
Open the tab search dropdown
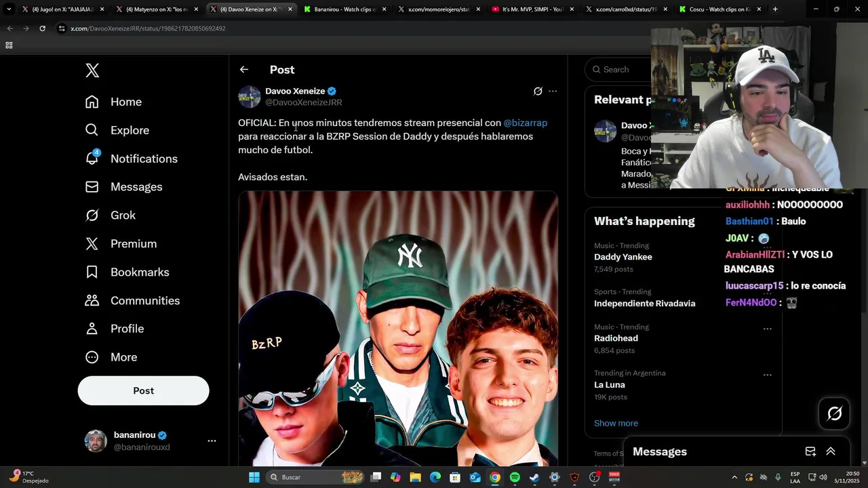click(x=9, y=9)
